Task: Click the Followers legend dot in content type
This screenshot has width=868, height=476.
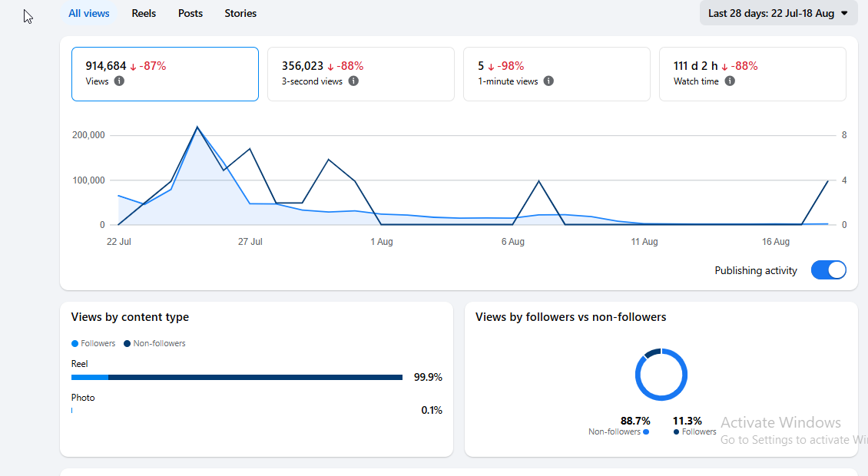Action: 75,344
